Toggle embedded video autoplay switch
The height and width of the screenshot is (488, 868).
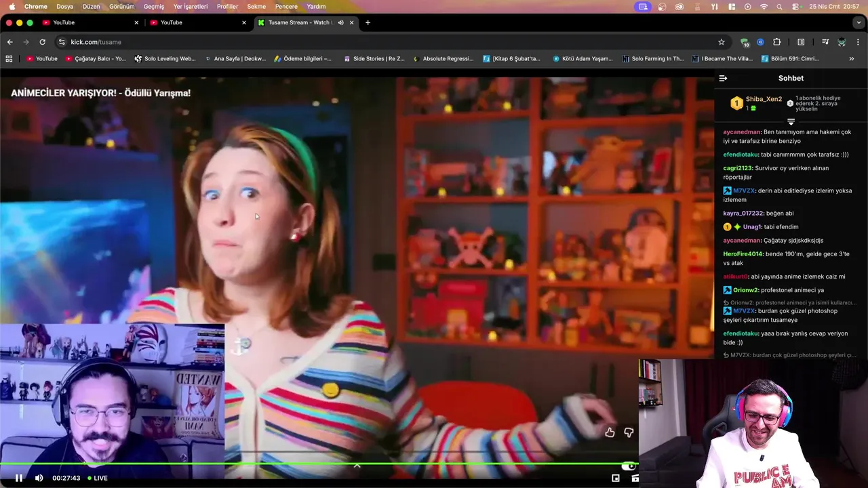tap(630, 466)
